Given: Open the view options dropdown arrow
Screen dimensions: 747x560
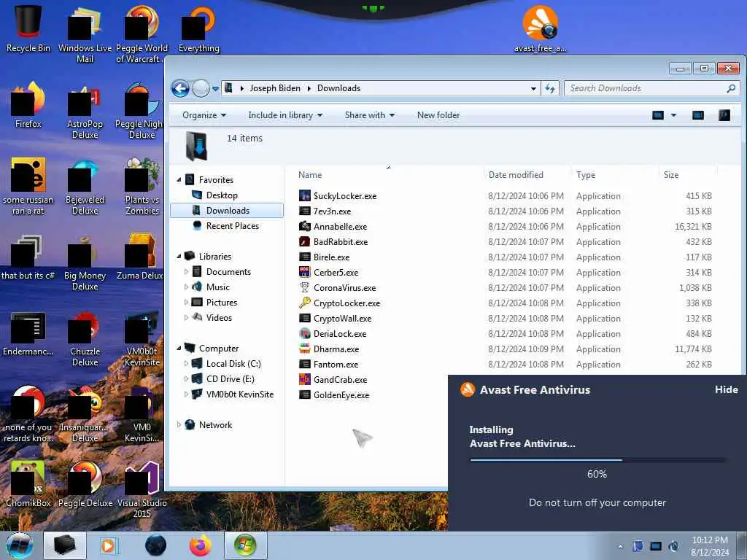Looking at the screenshot, I should tap(673, 115).
